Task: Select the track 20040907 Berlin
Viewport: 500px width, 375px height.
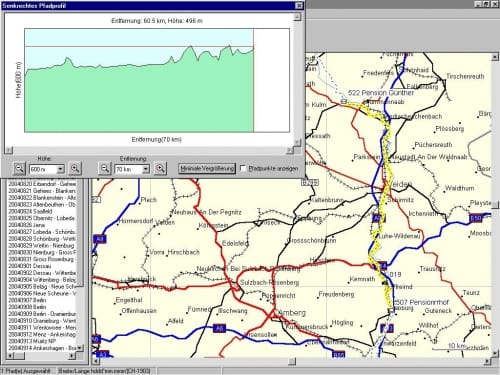Action: [27, 300]
